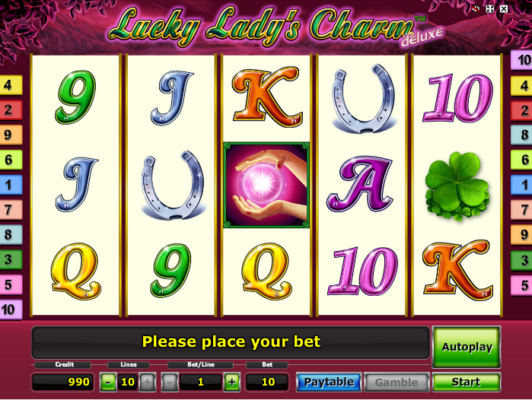Viewport: 532px width, 400px height.
Task: Click the crystal ball scatter symbol
Action: click(266, 185)
